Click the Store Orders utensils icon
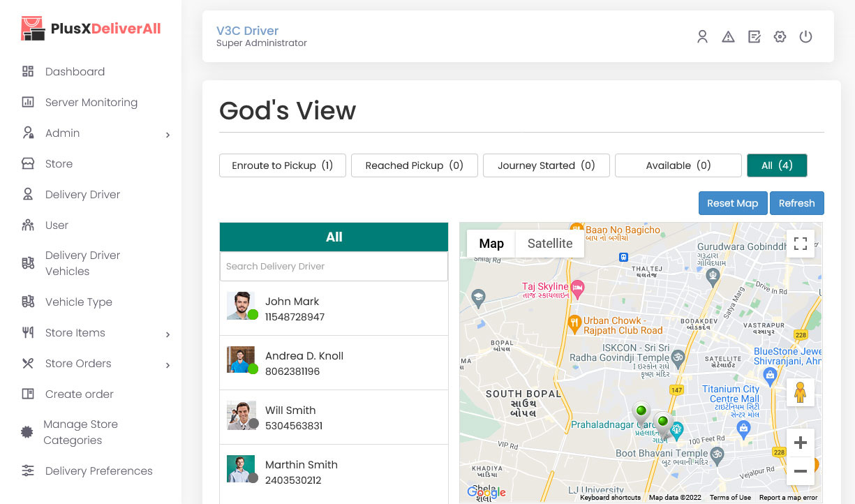855x504 pixels. click(28, 363)
